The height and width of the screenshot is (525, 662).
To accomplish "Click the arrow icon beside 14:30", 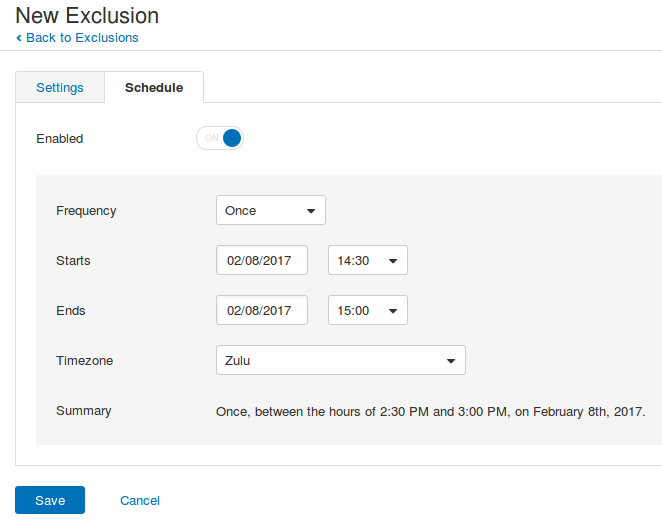I will point(393,261).
